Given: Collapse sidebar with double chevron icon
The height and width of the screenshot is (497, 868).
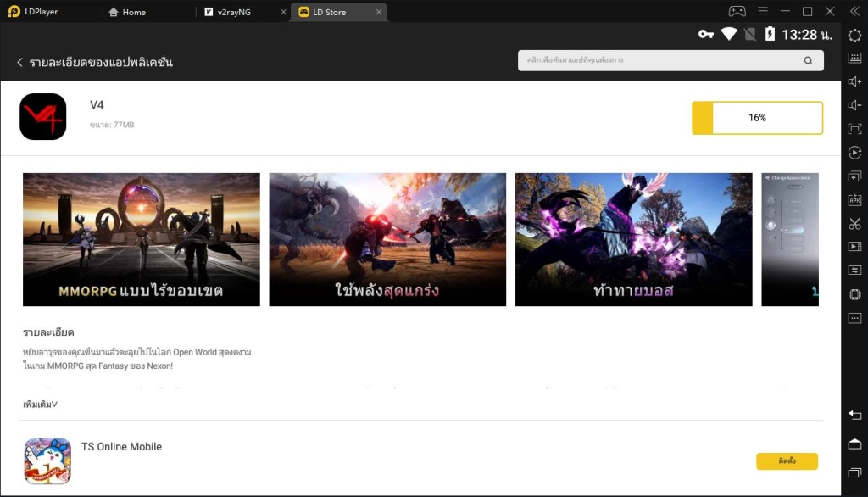Looking at the screenshot, I should tap(854, 11).
